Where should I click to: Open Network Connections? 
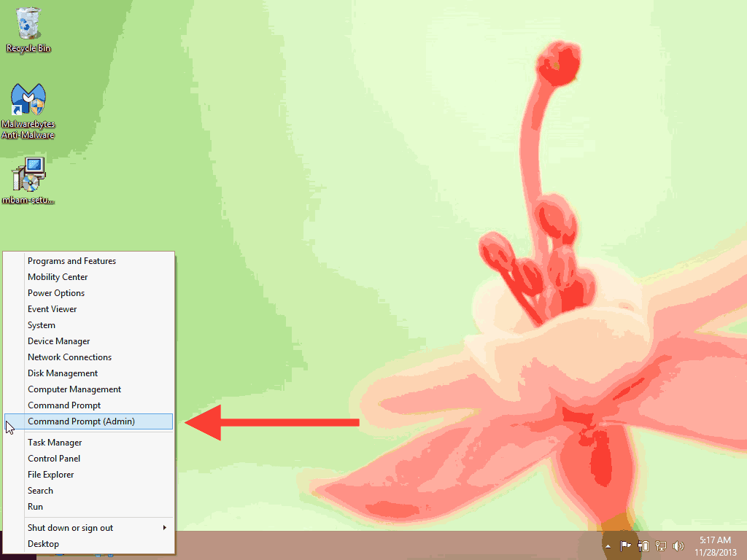[88, 357]
